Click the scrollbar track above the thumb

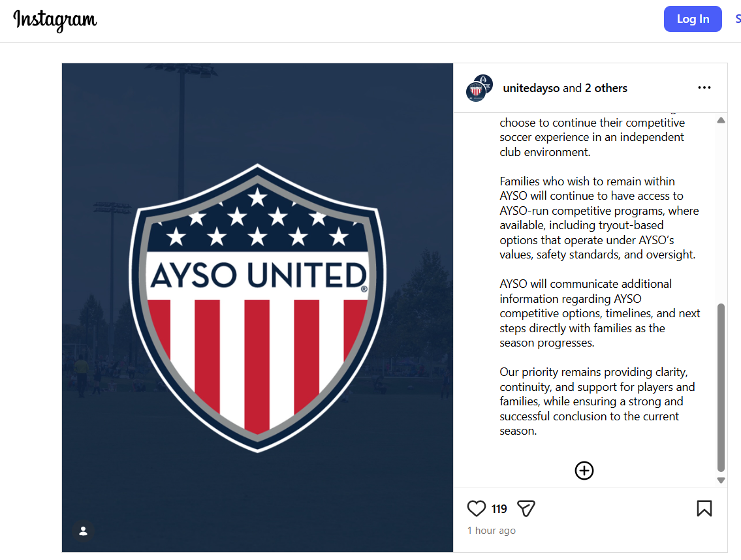coord(721,209)
